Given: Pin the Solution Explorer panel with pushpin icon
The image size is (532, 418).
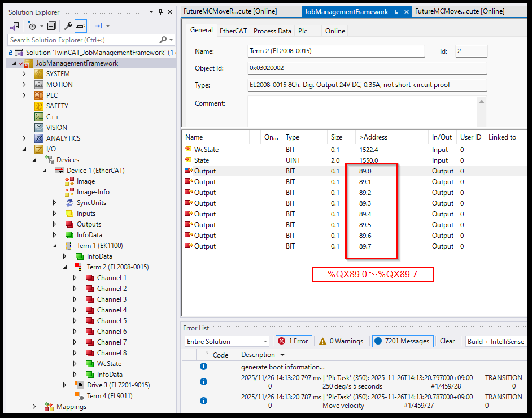Looking at the screenshot, I should tap(160, 12).
